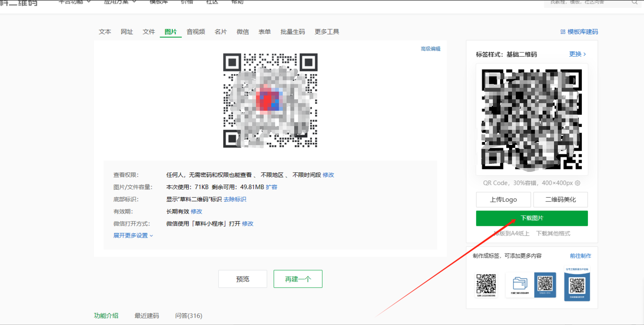Image resolution: width=644 pixels, height=325 pixels.
Task: Click the 预览 button
Action: click(242, 279)
